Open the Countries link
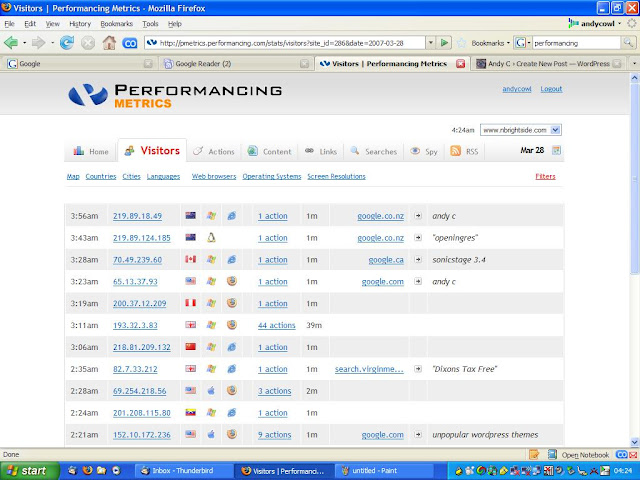 (x=101, y=176)
